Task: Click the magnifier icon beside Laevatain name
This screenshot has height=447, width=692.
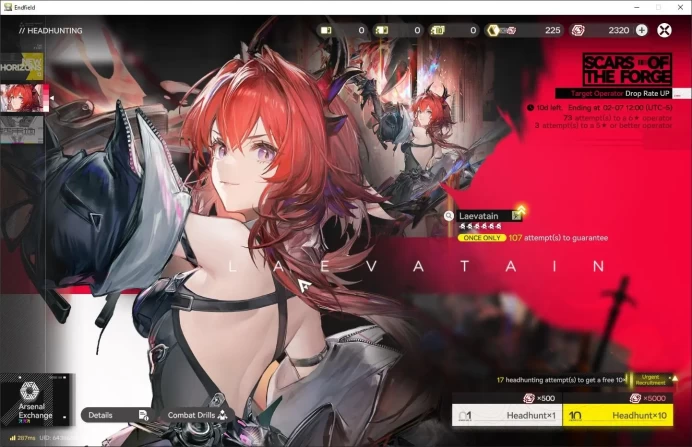Action: click(448, 216)
